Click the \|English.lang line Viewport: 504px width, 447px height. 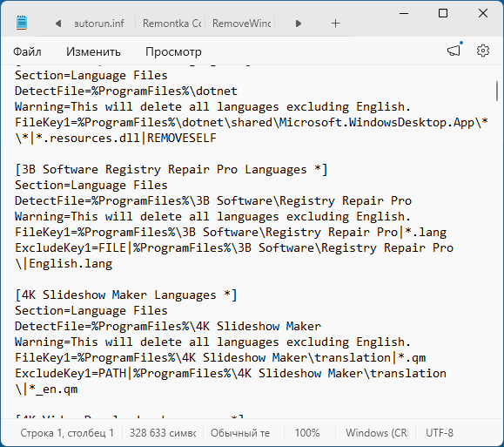(64, 264)
